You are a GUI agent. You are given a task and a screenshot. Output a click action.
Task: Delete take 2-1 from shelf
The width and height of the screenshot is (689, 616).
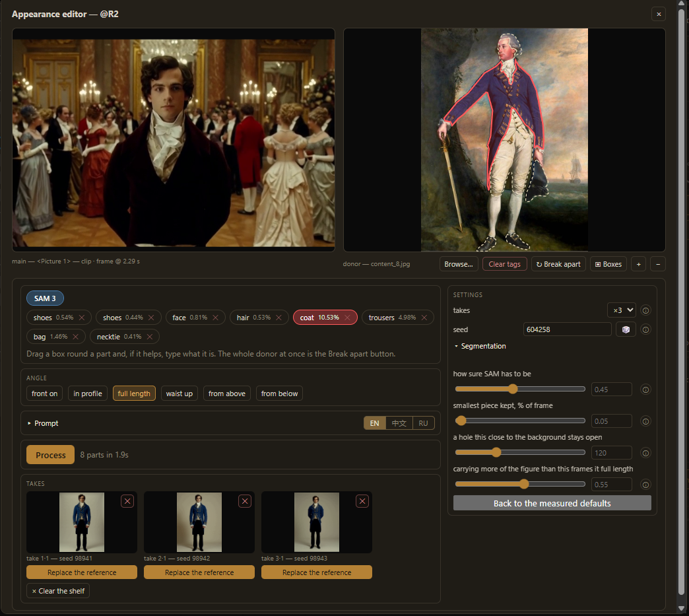245,501
